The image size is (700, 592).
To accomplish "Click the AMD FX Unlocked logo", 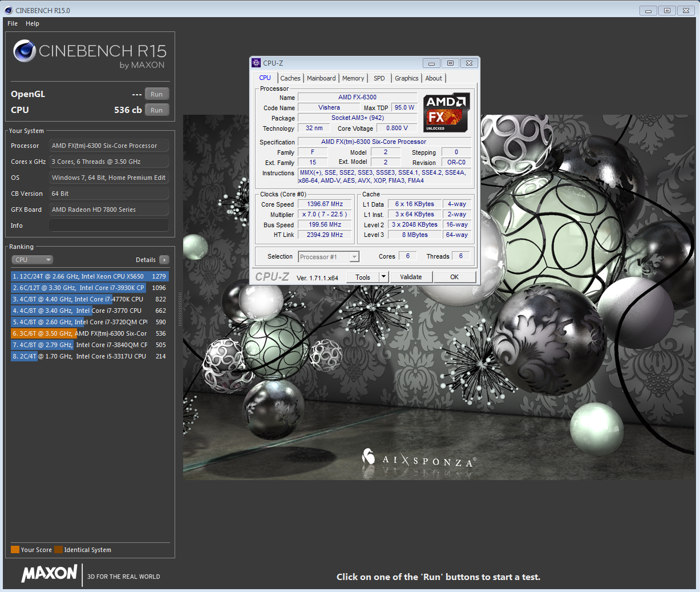I will [447, 112].
